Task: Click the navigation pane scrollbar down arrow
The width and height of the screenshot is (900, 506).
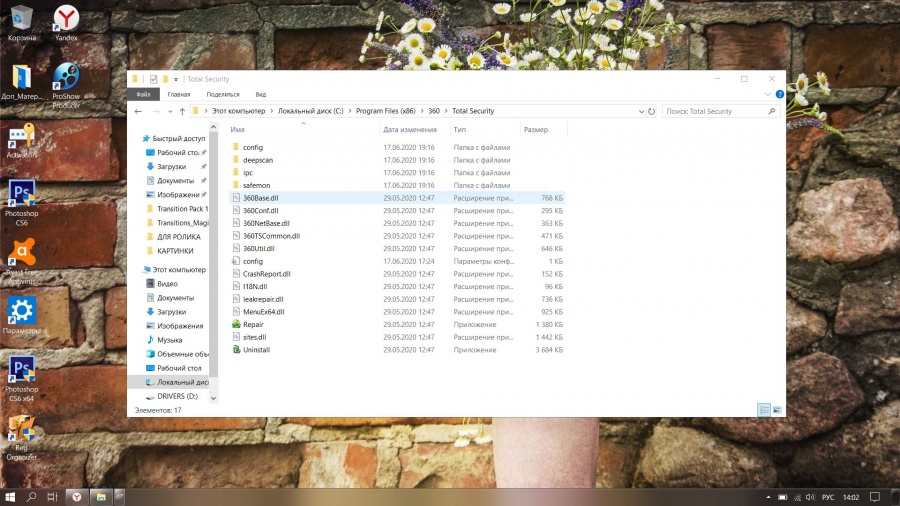Action: (214, 398)
